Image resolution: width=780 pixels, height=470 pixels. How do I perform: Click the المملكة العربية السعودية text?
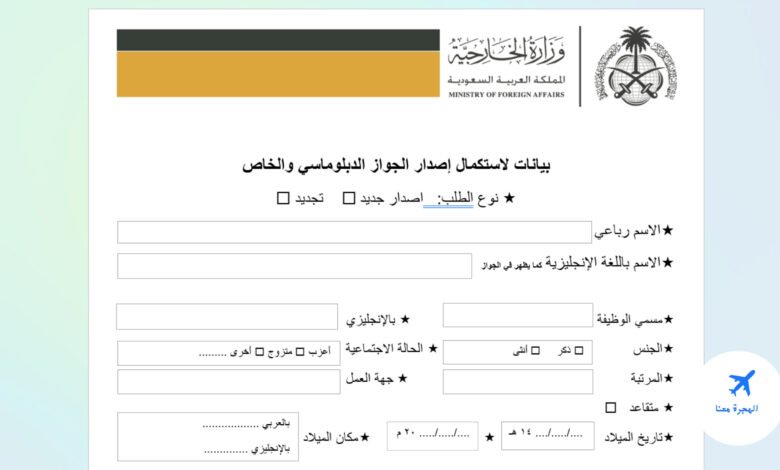pyautogui.click(x=506, y=80)
